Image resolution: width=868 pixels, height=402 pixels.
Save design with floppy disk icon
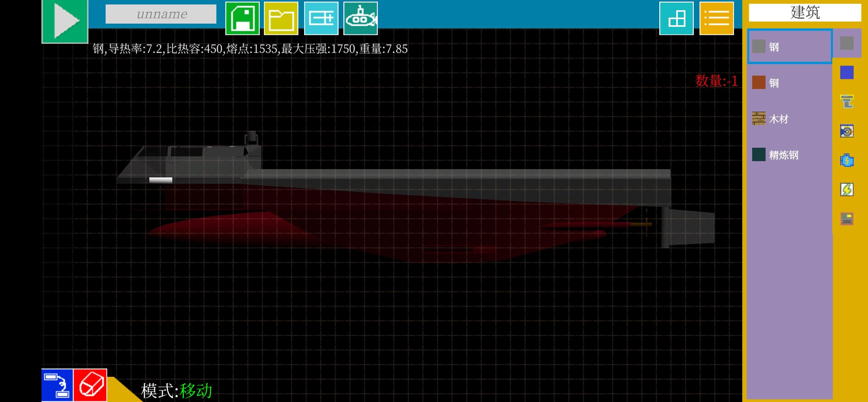pyautogui.click(x=242, y=18)
